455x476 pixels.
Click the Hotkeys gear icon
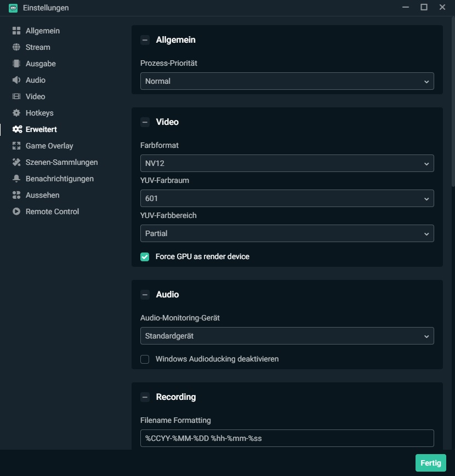point(16,113)
